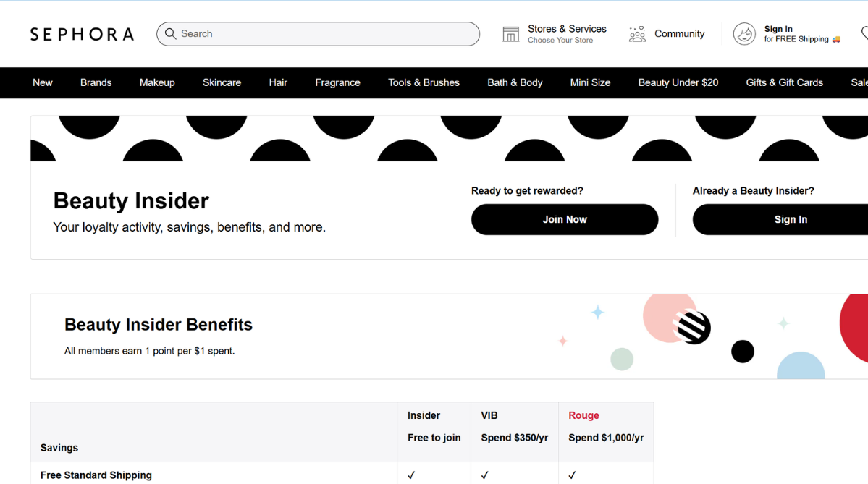Viewport: 868px width, 484px height.
Task: Open the New menu item
Action: [x=43, y=82]
